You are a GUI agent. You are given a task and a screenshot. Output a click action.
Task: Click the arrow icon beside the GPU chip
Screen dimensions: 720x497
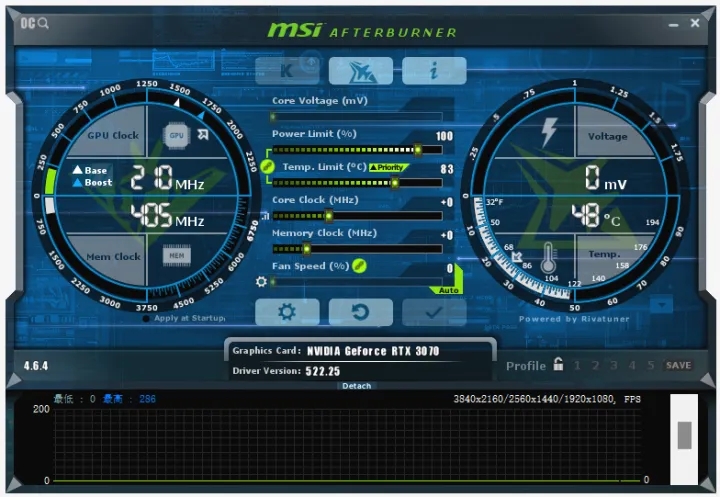click(202, 134)
